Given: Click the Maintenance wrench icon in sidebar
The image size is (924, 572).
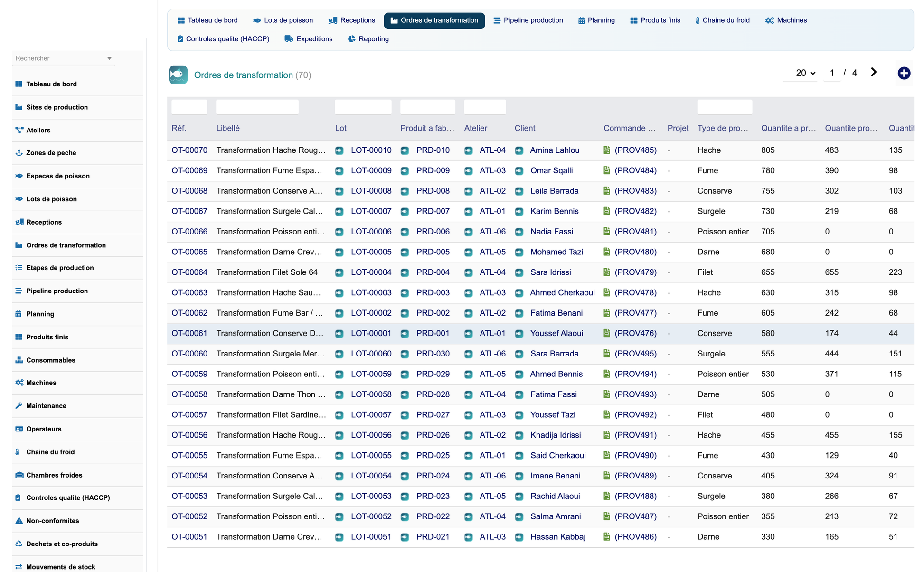Looking at the screenshot, I should 19,406.
